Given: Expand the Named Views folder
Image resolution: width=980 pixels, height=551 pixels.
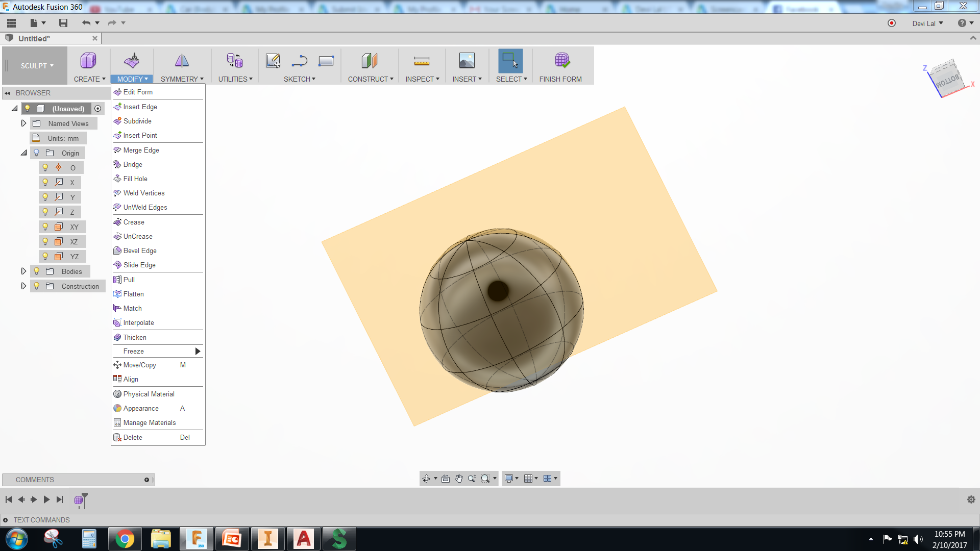Looking at the screenshot, I should pos(23,123).
